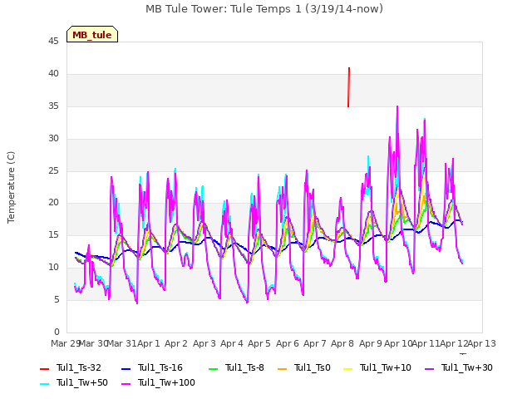Click the Apr 13 x-axis tick label

(x=482, y=343)
